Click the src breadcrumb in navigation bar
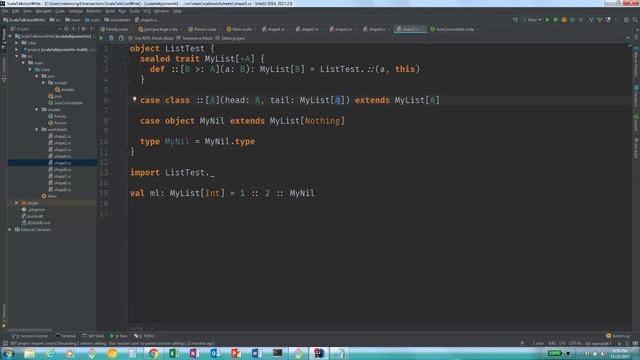The width and height of the screenshot is (640, 360). coord(56,20)
